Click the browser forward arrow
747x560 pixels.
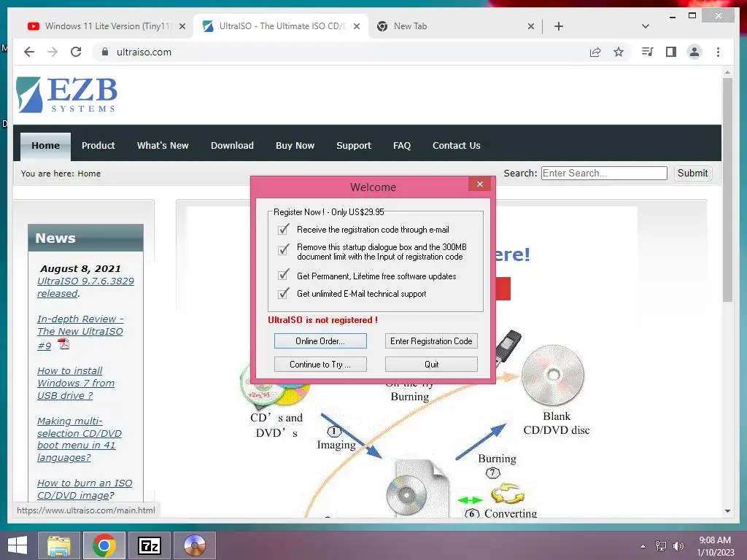pos(53,52)
